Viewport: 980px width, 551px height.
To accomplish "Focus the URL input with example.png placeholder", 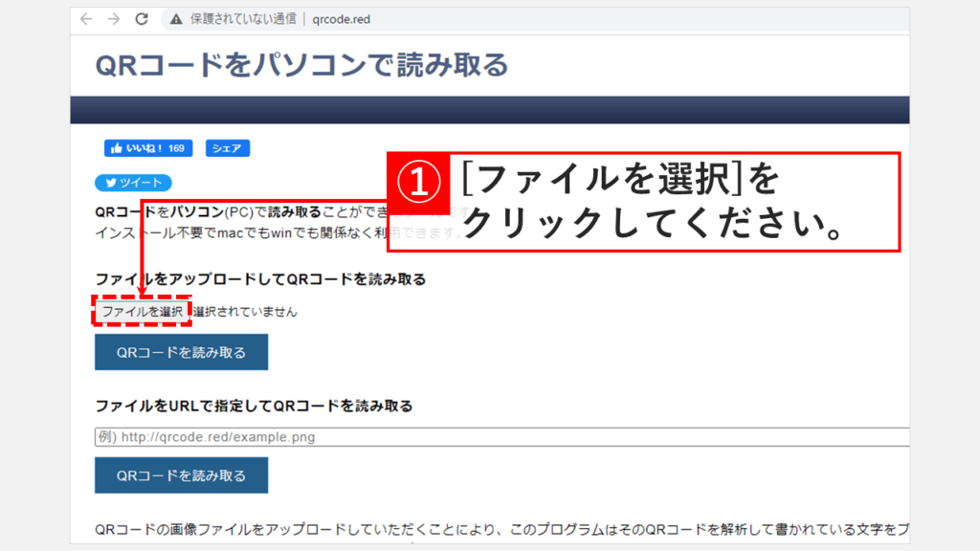I will pyautogui.click(x=501, y=436).
